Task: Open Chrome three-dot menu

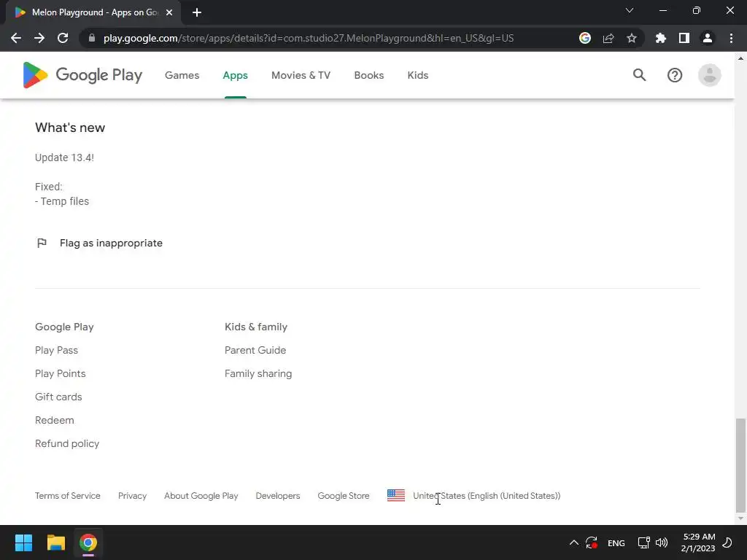Action: point(731,38)
